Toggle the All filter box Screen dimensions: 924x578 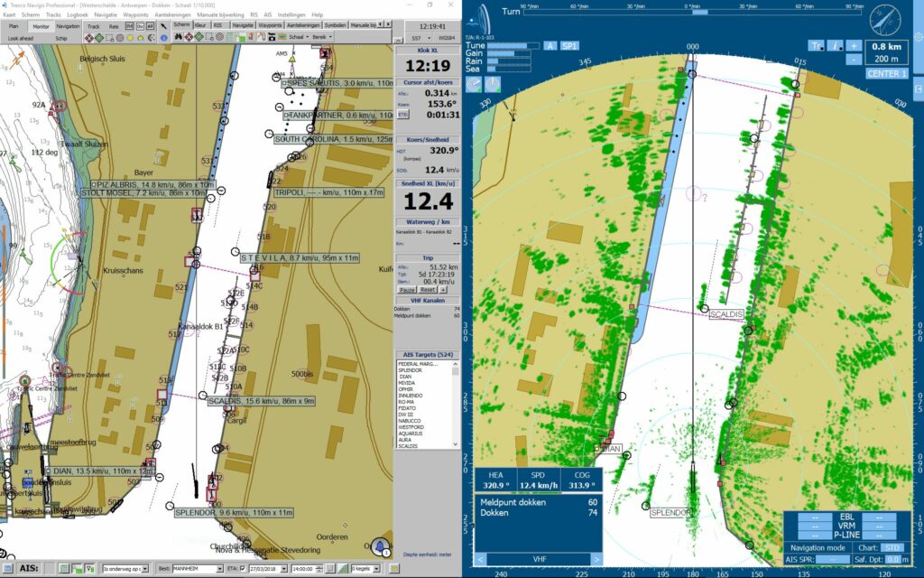[x=151, y=26]
